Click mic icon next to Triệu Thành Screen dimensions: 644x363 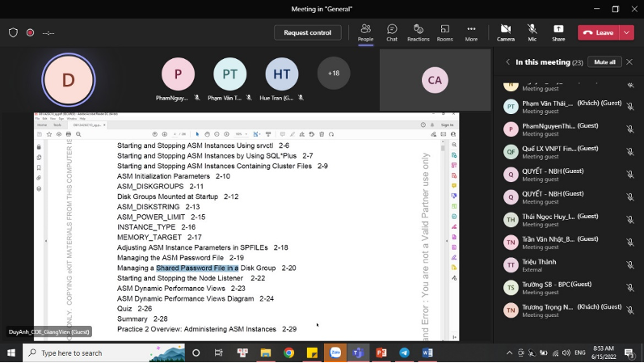[630, 265]
